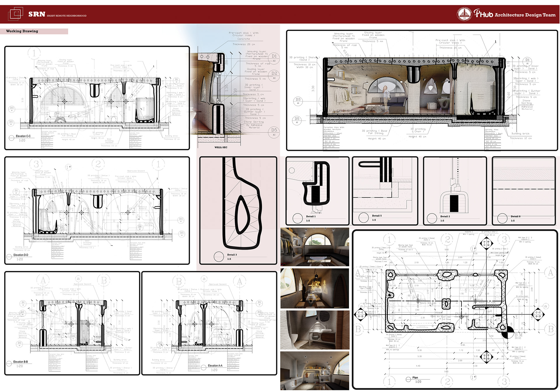Select the Working Drawing header tab

pyautogui.click(x=22, y=31)
